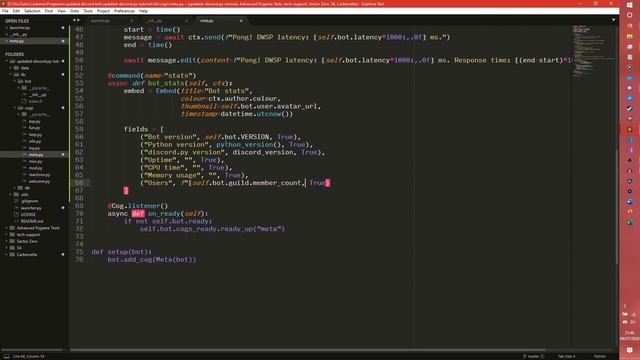Select launcher.py under Open Files
640x360 pixels.
pos(20,28)
